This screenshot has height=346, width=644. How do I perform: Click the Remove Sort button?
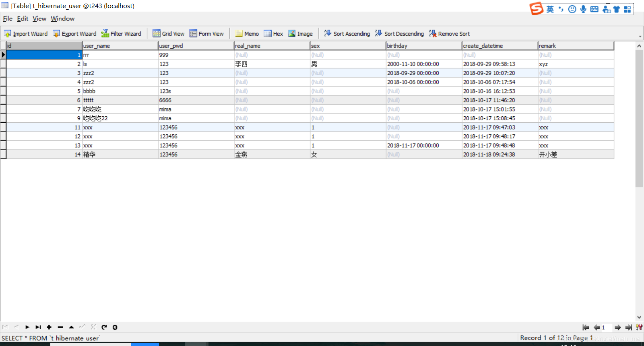[449, 34]
